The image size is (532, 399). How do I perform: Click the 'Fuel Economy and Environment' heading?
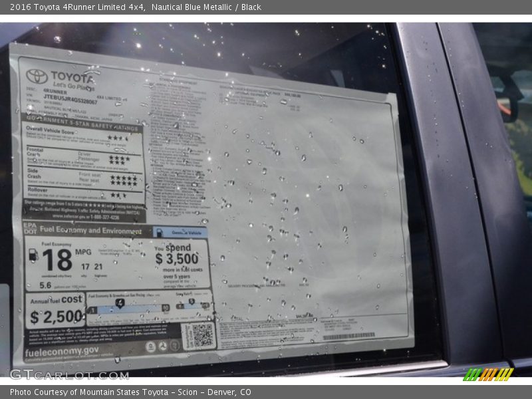tap(90, 230)
